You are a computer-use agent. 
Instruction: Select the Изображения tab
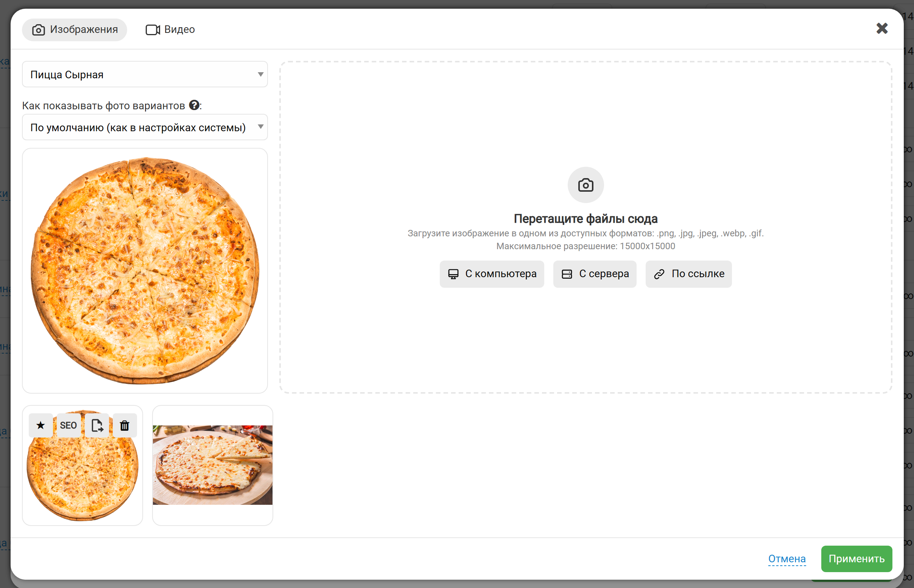pyautogui.click(x=75, y=29)
